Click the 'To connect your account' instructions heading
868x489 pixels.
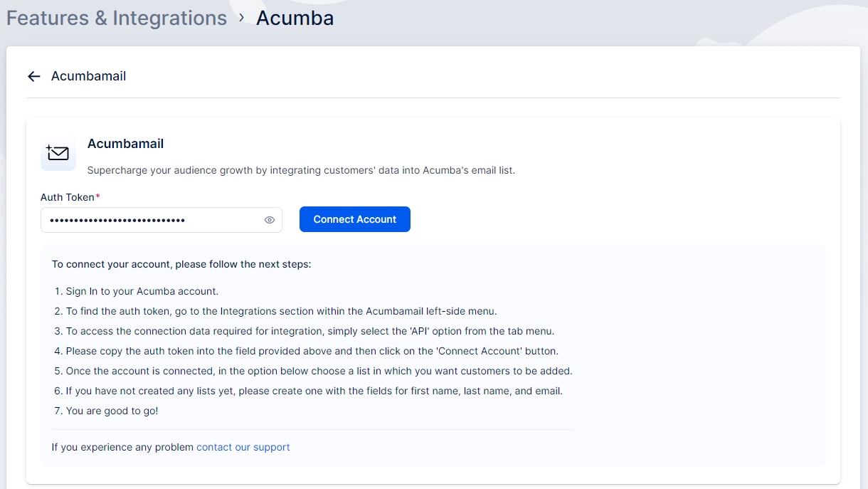click(181, 264)
